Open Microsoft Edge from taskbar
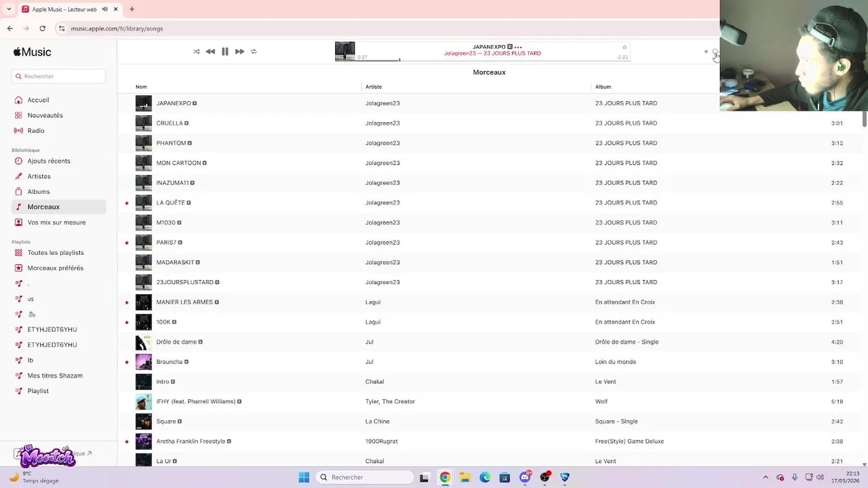This screenshot has height=488, width=868. [x=485, y=477]
